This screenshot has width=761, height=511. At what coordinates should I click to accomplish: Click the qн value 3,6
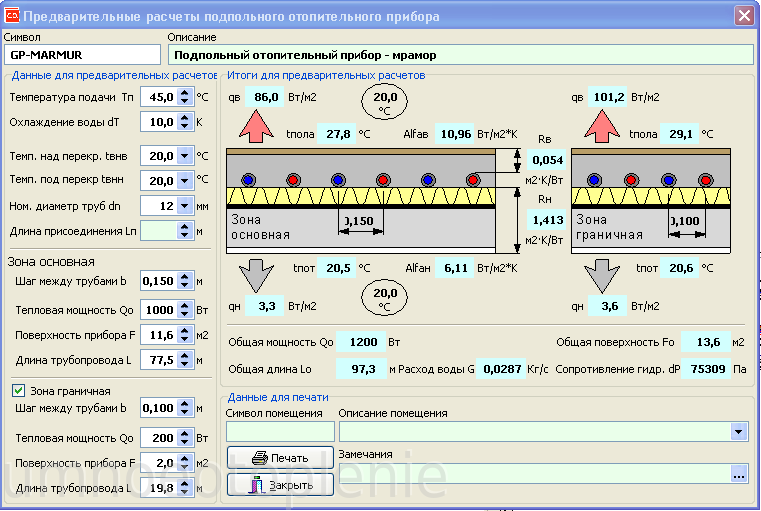click(608, 306)
